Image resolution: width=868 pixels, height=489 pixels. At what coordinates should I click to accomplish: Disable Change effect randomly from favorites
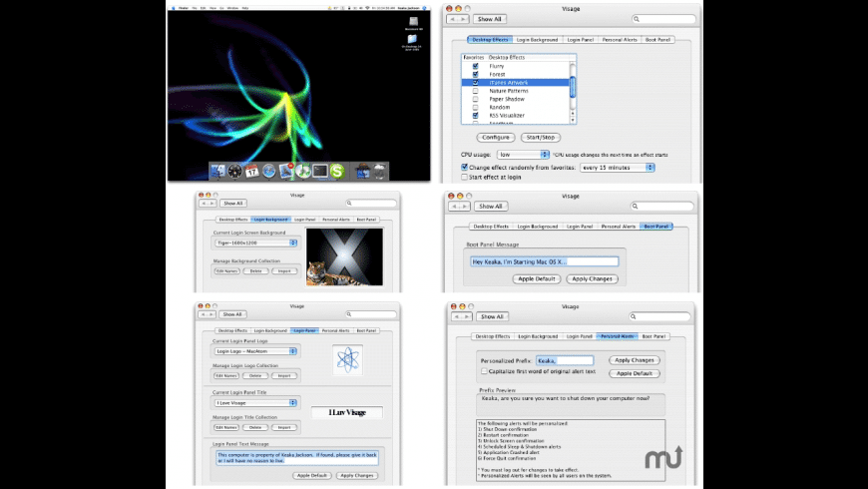(x=465, y=167)
